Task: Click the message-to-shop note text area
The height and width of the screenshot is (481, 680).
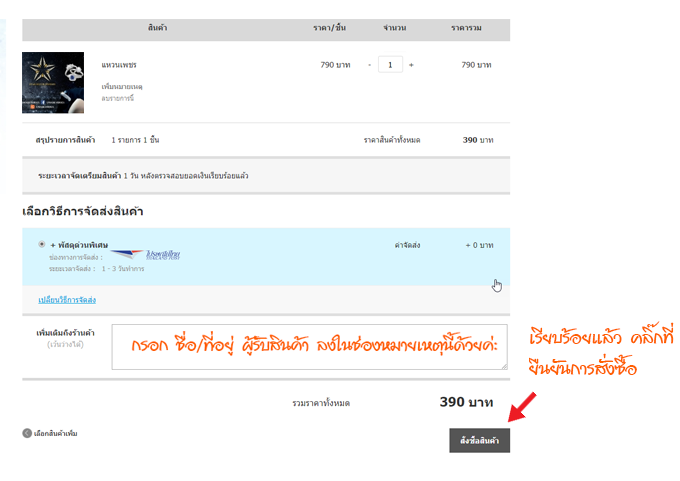Action: pyautogui.click(x=309, y=347)
